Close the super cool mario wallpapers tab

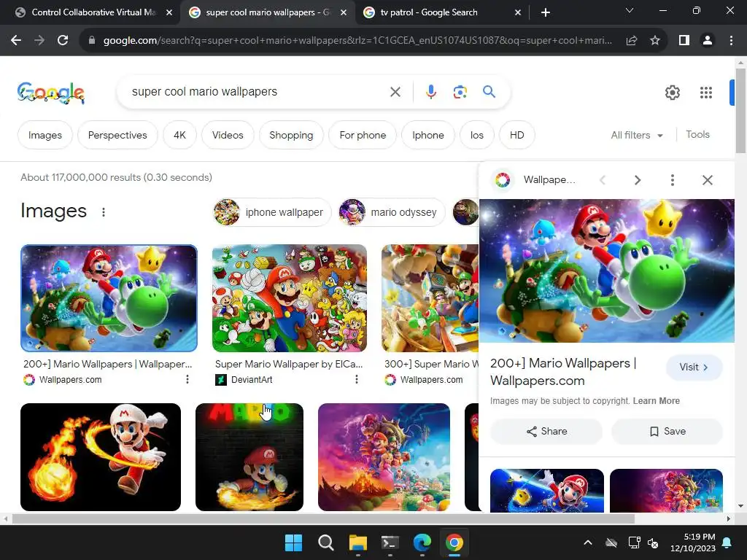coord(344,13)
